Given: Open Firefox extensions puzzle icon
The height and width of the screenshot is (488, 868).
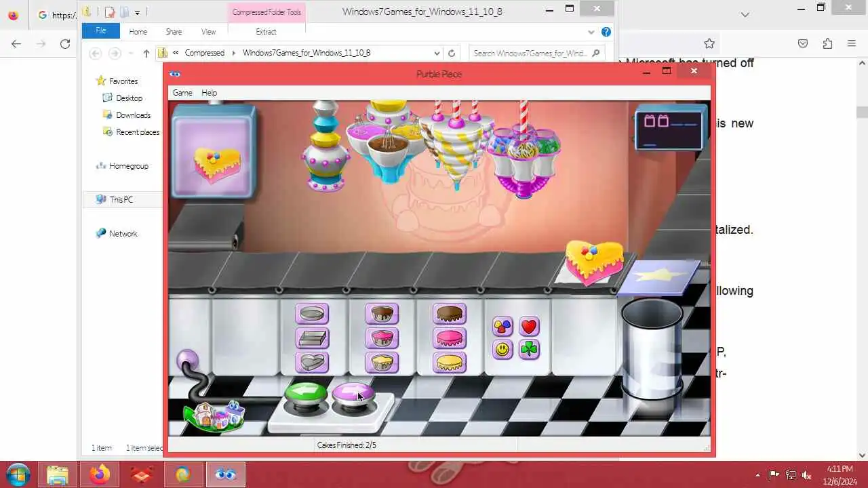Looking at the screenshot, I should 827,43.
